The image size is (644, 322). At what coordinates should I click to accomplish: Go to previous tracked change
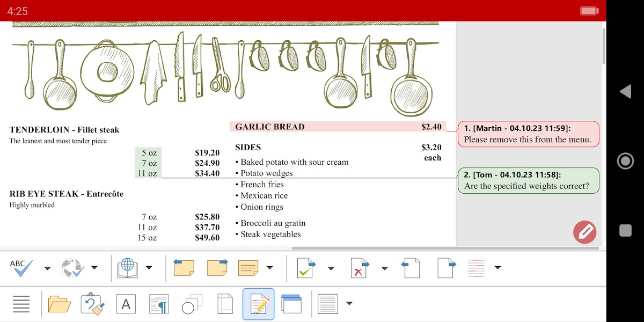[411, 267]
